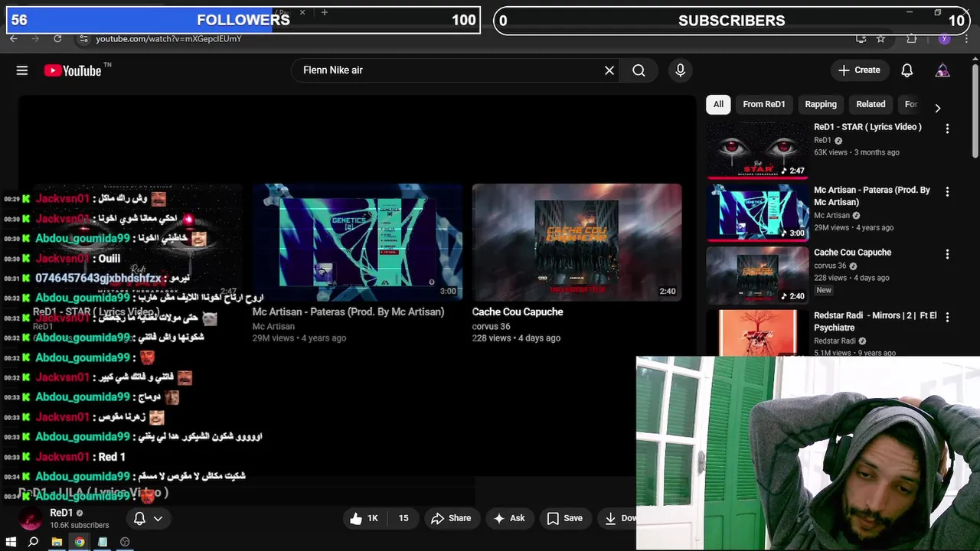The height and width of the screenshot is (551, 980).
Task: Switch to Chrome in the taskbar
Action: coord(79,542)
